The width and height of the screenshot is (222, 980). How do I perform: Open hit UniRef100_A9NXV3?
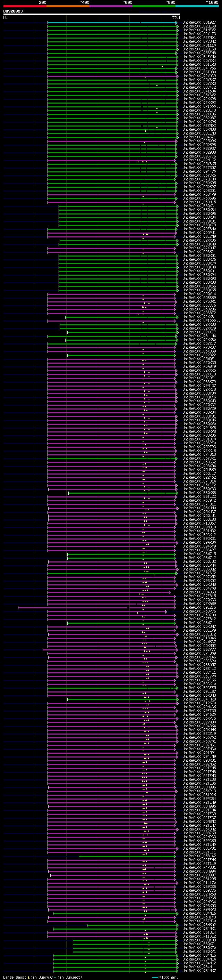(199, 910)
